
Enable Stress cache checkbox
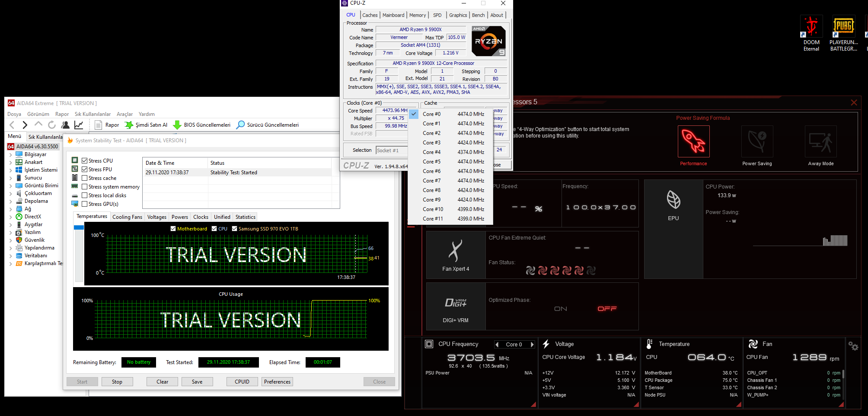85,178
